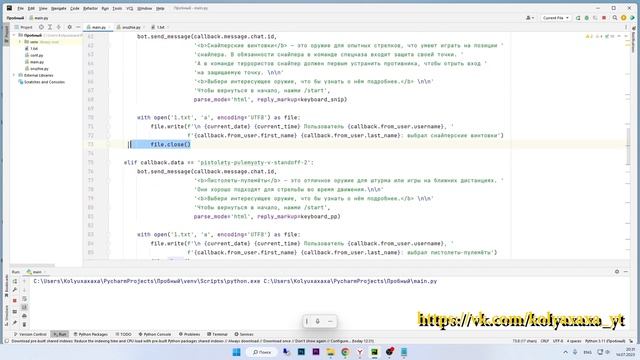Open the user account dropdown in toolbar

pyautogui.click(x=530, y=18)
